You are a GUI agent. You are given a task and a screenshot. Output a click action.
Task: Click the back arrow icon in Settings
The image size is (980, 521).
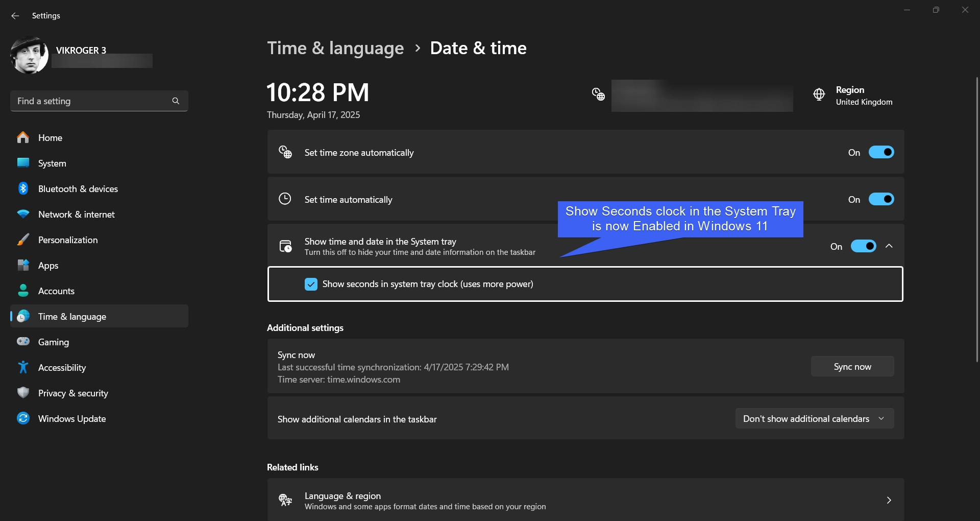coord(15,16)
